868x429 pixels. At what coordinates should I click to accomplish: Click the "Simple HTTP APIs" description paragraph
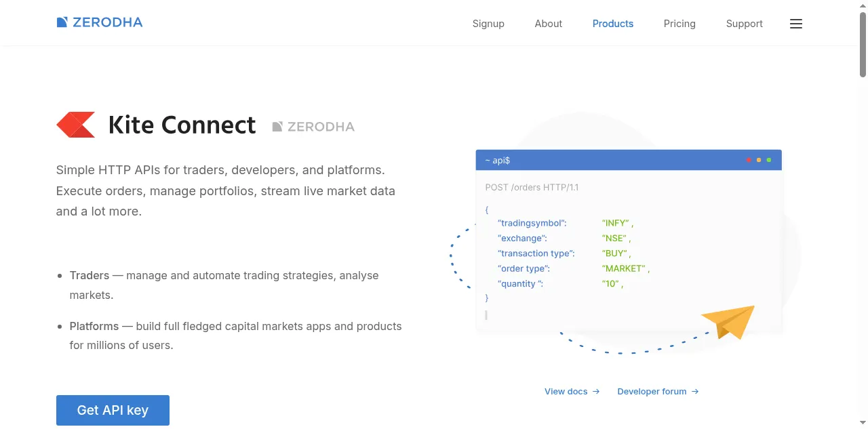[226, 190]
